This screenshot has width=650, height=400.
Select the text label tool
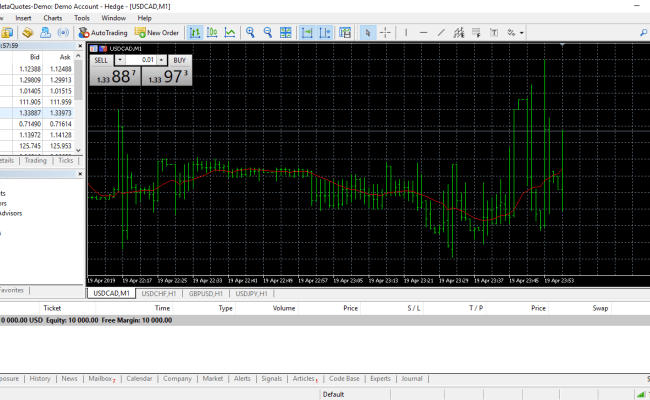[x=494, y=32]
